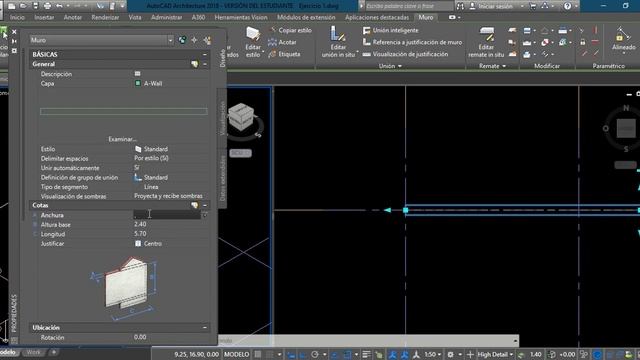
Task: Click the illustration toggle icon in General header
Action: (194, 64)
